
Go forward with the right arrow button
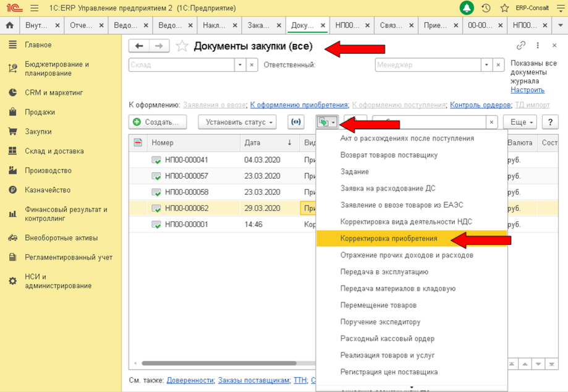[159, 46]
